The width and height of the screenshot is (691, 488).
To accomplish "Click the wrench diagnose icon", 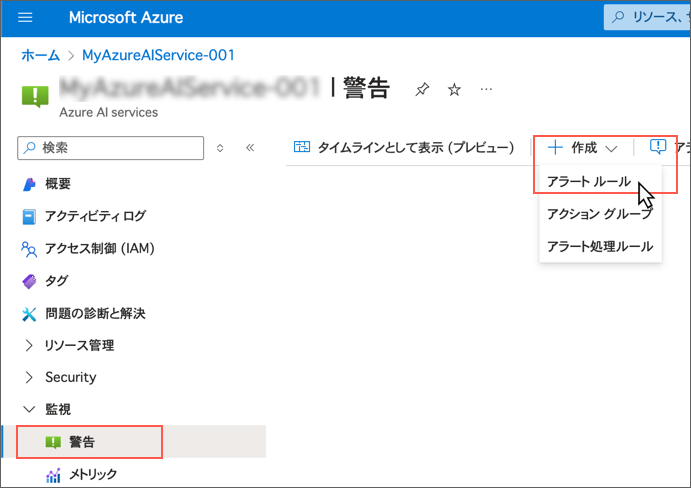I will tap(29, 314).
